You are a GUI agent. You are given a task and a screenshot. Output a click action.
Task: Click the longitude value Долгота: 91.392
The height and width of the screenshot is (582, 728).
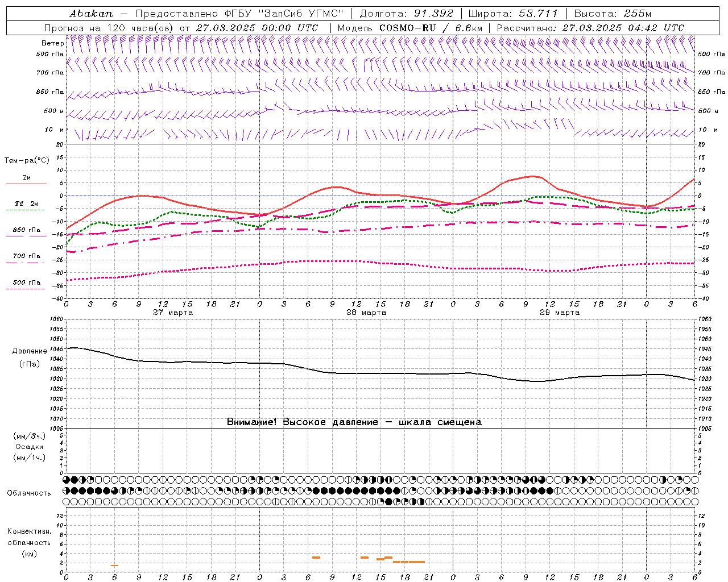click(407, 14)
